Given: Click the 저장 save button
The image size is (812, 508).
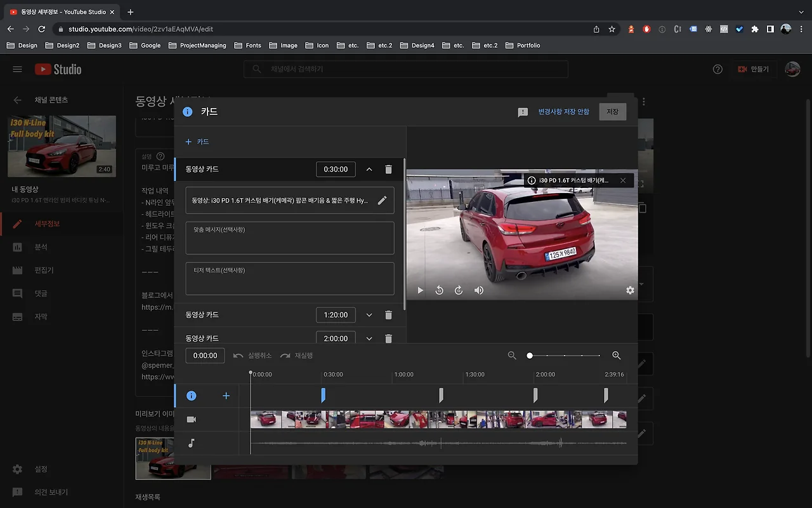Looking at the screenshot, I should 612,112.
